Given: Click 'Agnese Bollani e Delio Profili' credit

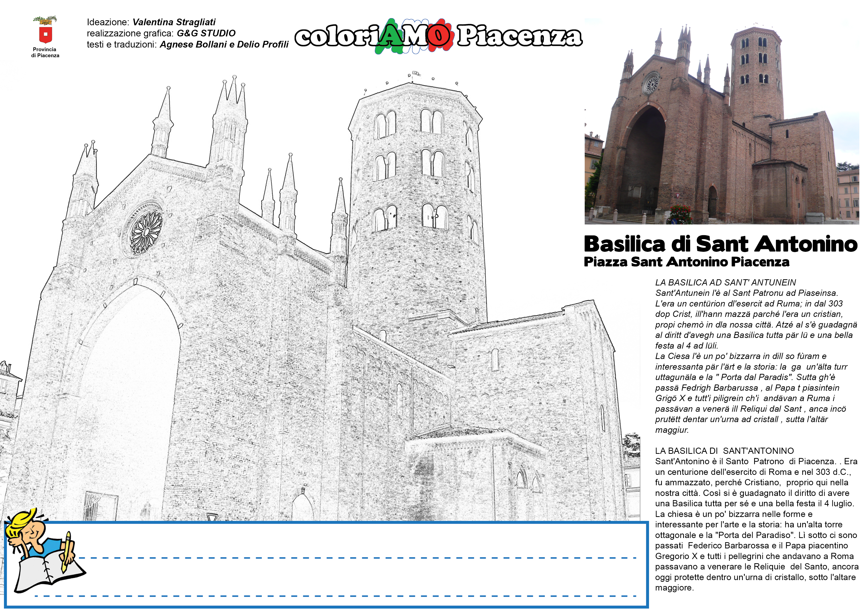Looking at the screenshot, I should 224,45.
